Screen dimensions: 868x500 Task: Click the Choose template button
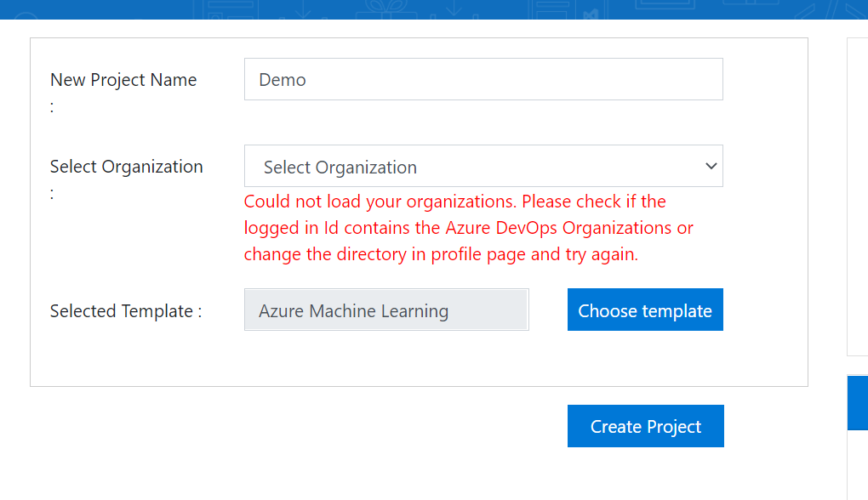645,310
